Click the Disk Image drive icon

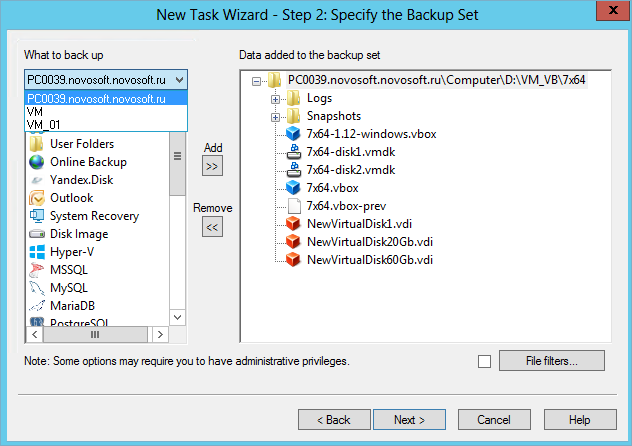coord(37,234)
